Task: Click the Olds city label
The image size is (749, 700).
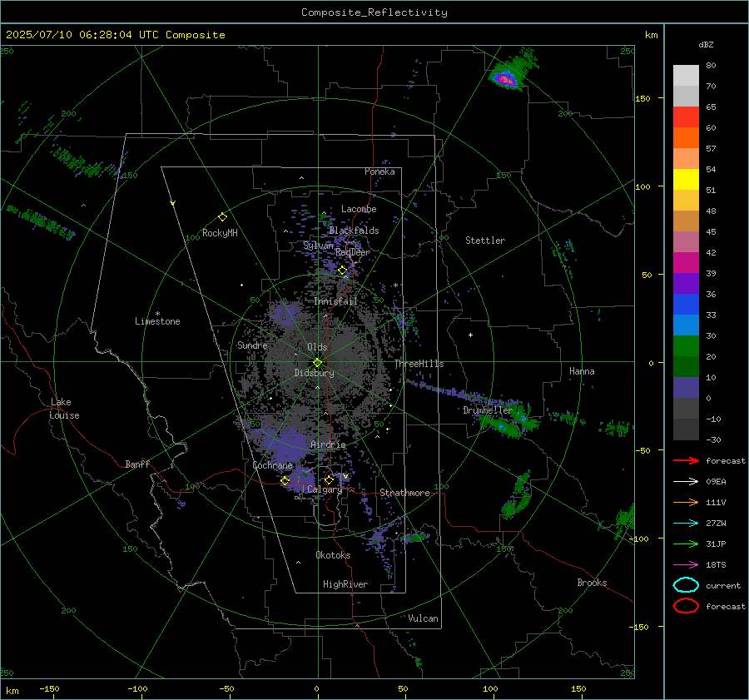Action: pos(317,347)
